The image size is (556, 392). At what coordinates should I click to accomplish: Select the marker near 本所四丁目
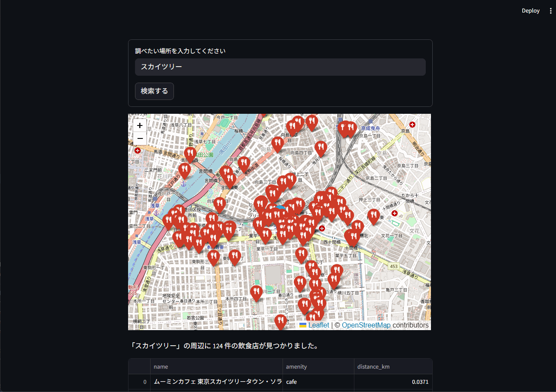[x=257, y=293]
